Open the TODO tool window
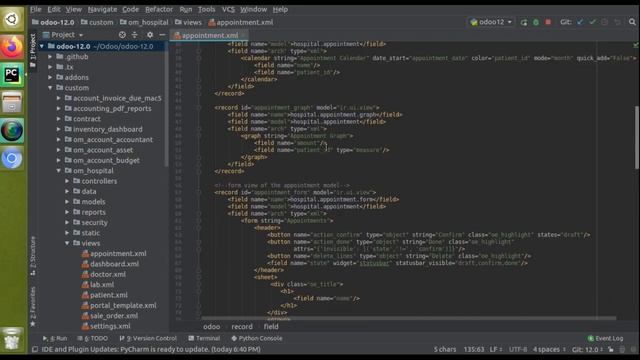This screenshot has height=360, width=640. pyautogui.click(x=93, y=338)
